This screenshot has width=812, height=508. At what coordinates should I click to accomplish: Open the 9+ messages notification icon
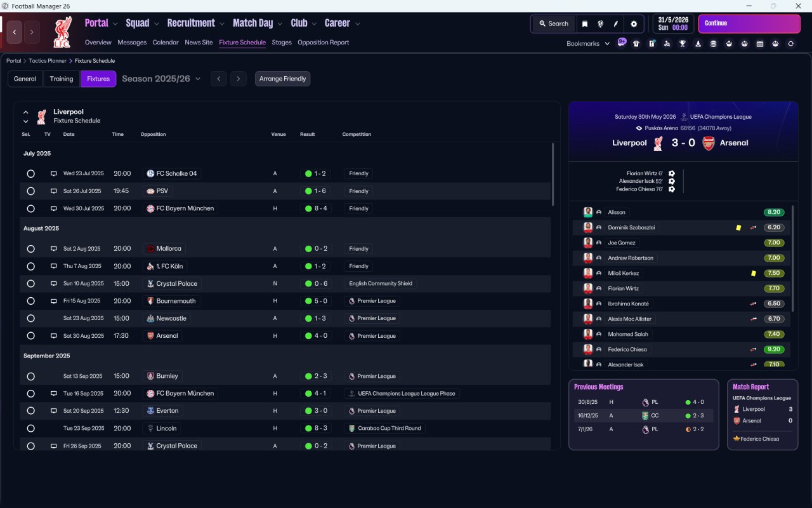[x=622, y=43]
